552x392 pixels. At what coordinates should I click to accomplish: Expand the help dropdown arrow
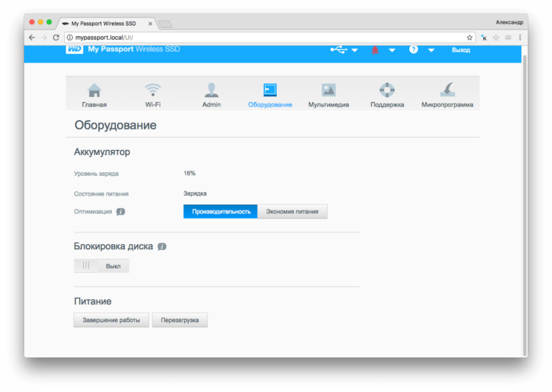pyautogui.click(x=431, y=50)
